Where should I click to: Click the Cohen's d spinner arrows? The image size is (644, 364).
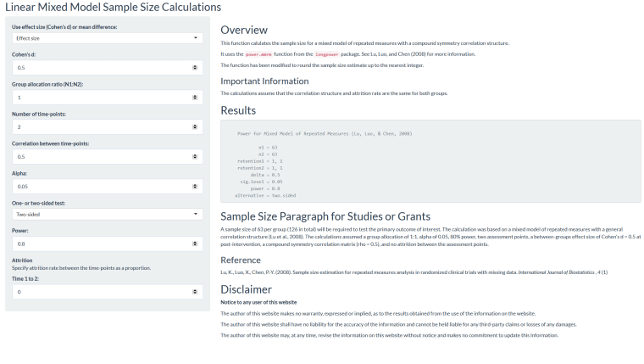(x=196, y=68)
